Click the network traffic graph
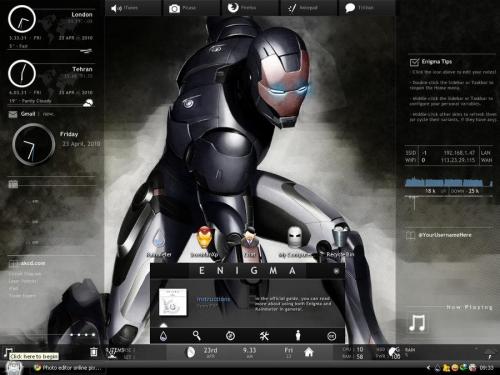This screenshot has height=375, width=500. tap(449, 183)
